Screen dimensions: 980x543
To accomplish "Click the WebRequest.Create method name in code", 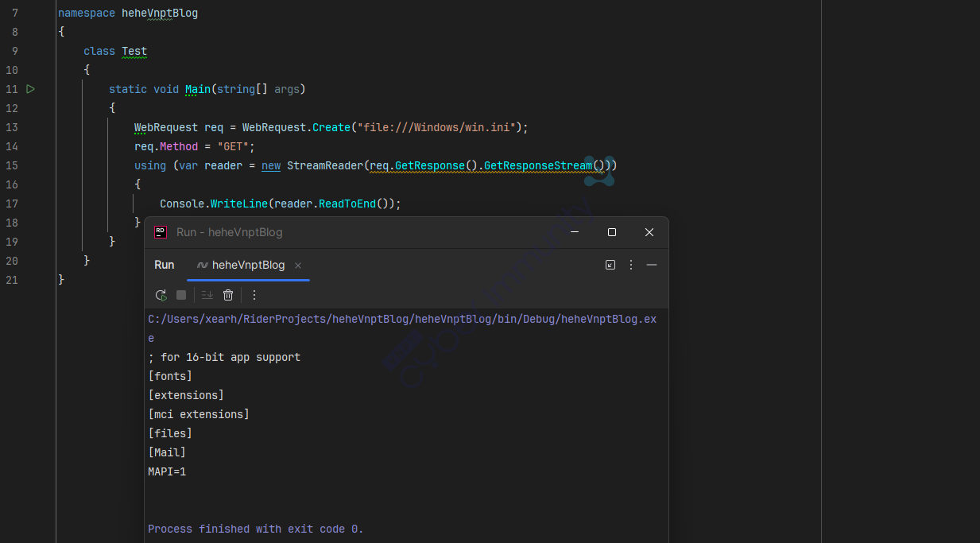I will click(332, 127).
